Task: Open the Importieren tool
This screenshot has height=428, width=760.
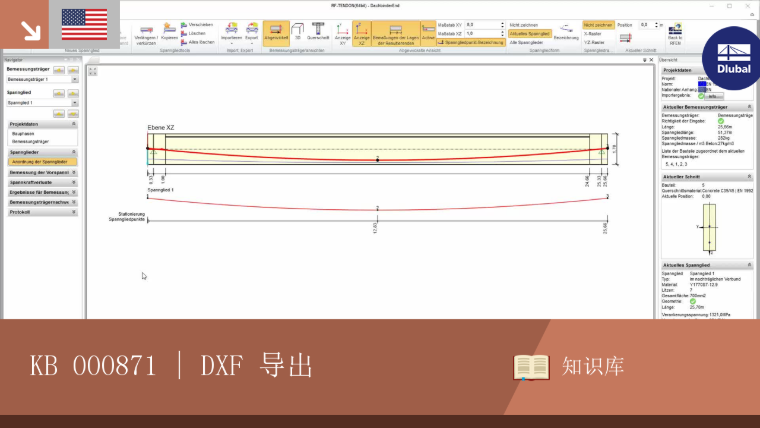Action: [232, 32]
